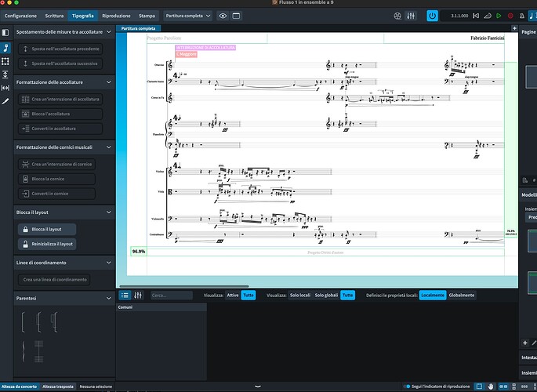Select Tutte next to Solo globali
537x392 pixels.
tap(347, 295)
